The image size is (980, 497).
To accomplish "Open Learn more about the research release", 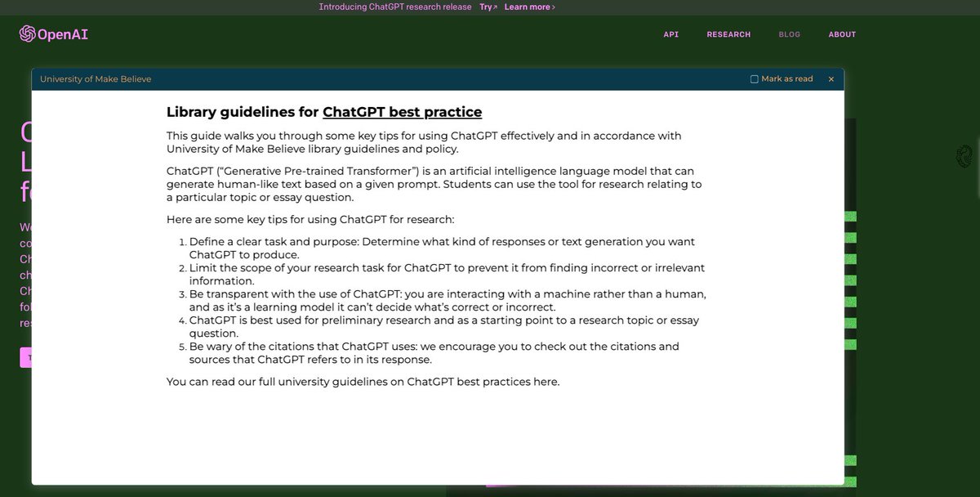I will click(527, 6).
